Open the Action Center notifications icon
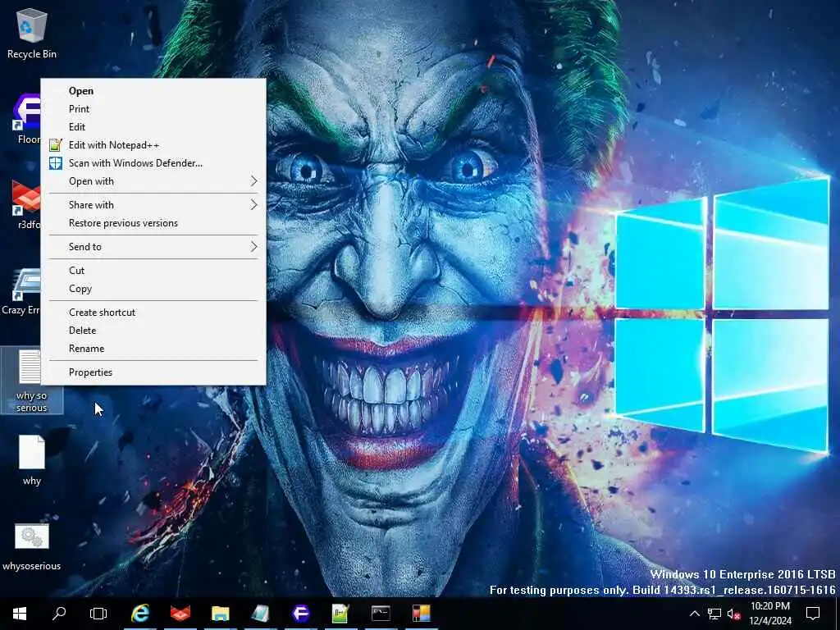 click(813, 614)
